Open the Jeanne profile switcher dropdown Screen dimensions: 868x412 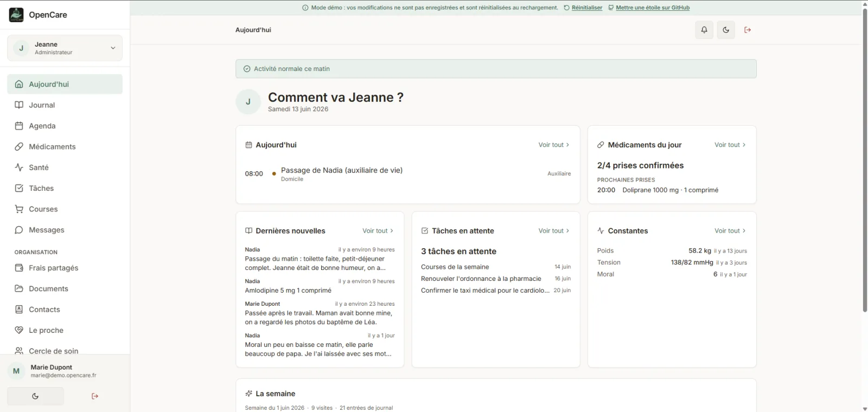65,48
